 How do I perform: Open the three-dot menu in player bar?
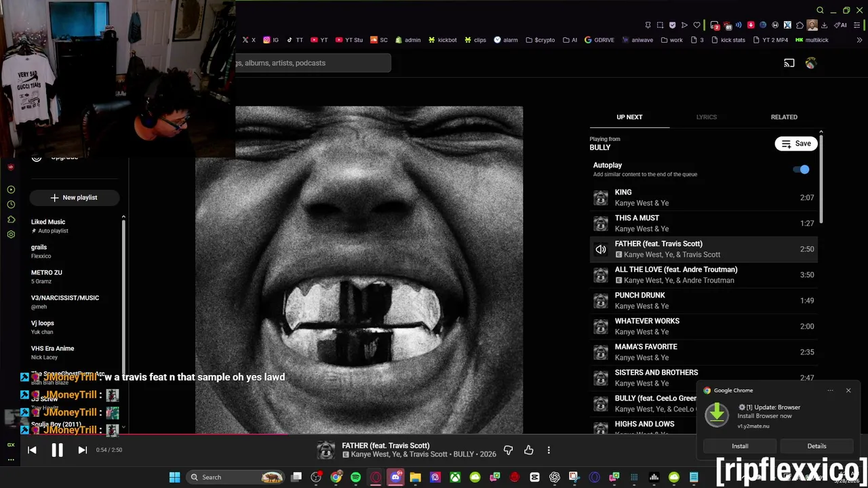(x=549, y=449)
